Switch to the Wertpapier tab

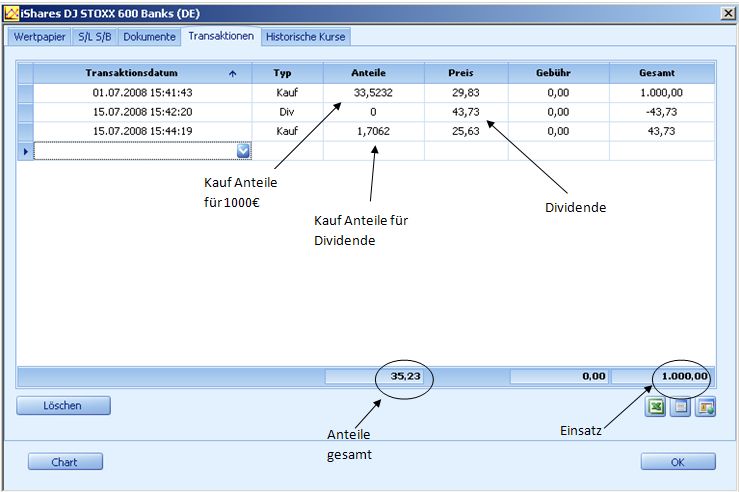point(39,37)
